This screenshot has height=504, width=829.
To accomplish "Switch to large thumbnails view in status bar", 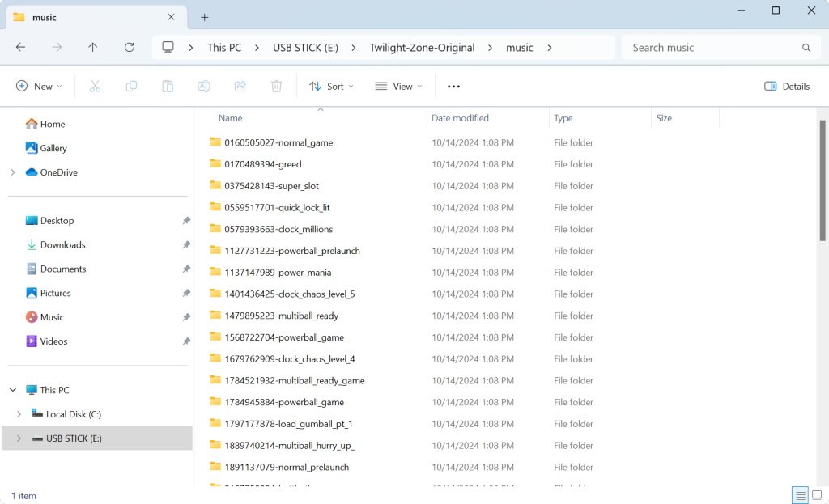I will 817,495.
